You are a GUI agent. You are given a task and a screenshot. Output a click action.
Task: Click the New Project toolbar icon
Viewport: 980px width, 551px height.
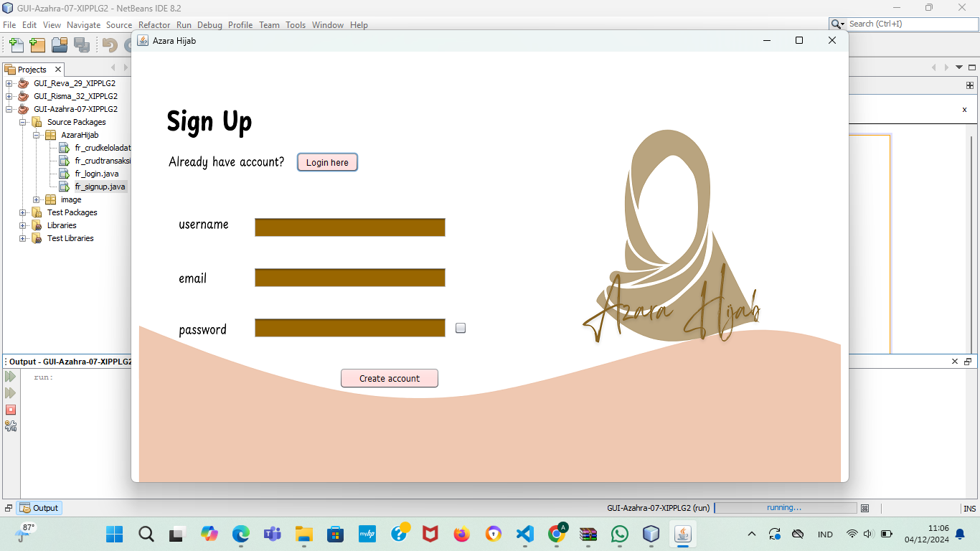point(37,45)
